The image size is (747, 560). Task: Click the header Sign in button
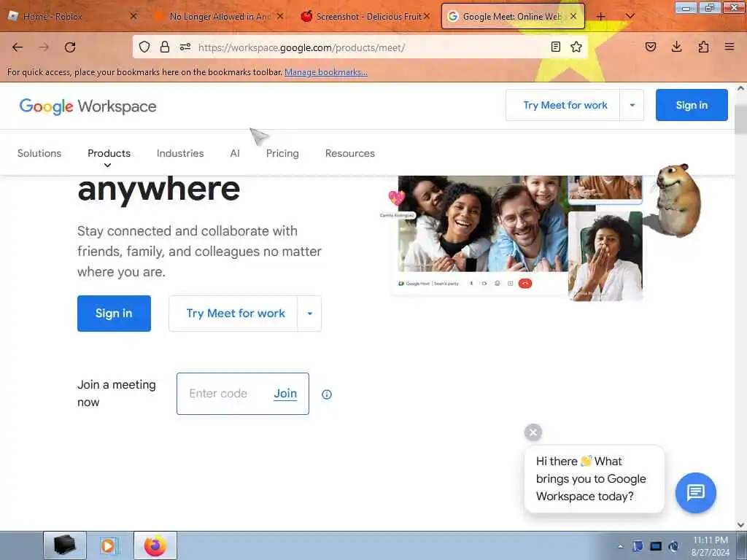point(692,105)
